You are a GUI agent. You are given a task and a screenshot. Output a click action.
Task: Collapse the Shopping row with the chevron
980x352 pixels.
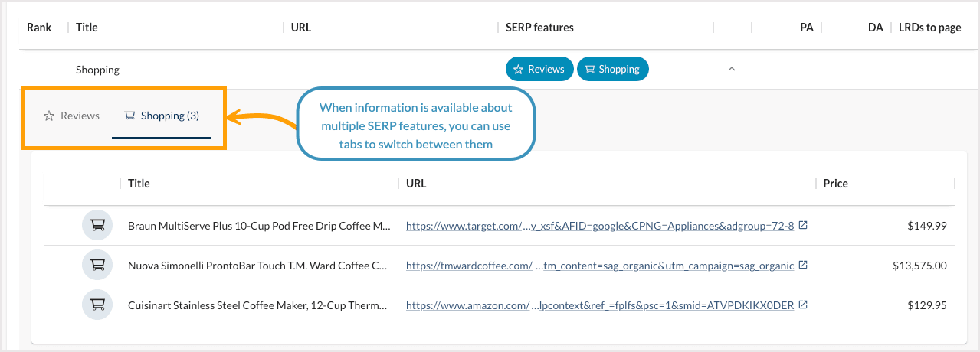[731, 70]
